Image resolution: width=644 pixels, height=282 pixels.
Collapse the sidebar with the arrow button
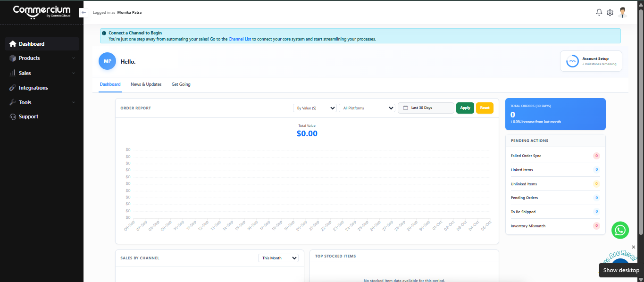coord(84,12)
